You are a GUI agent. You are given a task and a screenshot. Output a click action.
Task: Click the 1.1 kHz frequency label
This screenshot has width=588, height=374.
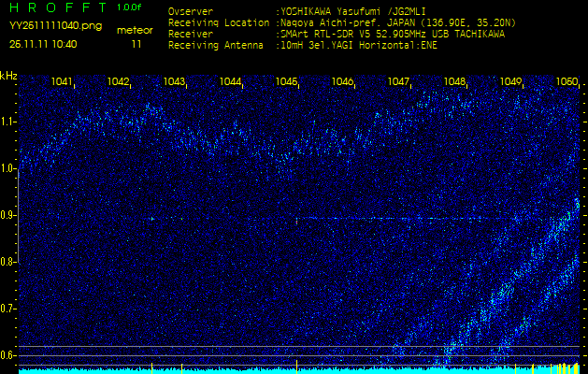[7, 122]
